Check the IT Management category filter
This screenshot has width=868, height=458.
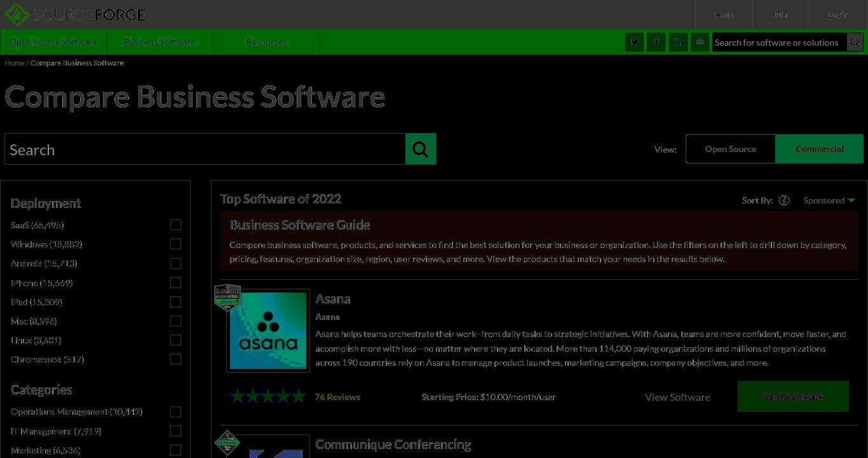click(x=175, y=431)
